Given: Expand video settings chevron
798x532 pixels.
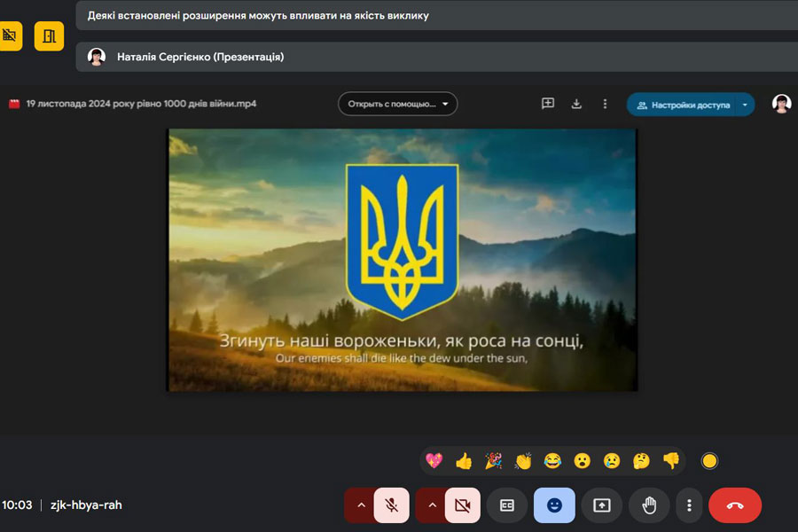Looking at the screenshot, I should (x=432, y=505).
